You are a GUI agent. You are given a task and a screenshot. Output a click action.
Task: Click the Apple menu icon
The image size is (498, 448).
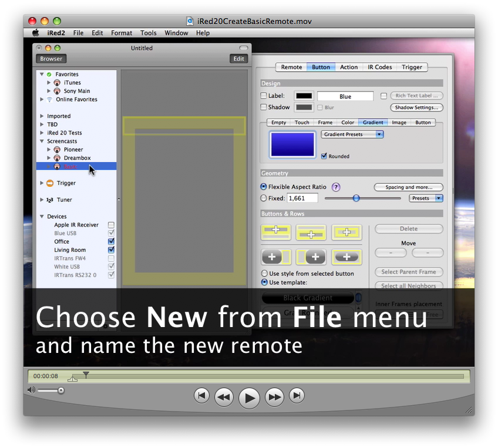[36, 33]
